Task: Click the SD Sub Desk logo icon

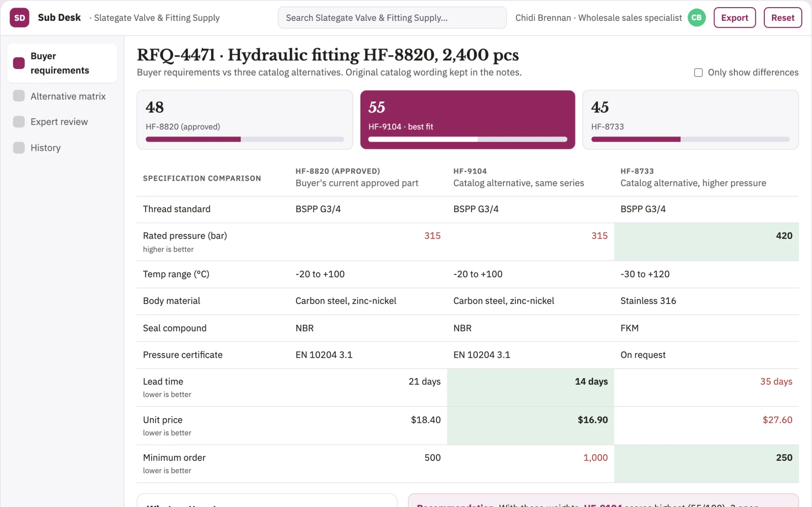Action: coord(19,18)
